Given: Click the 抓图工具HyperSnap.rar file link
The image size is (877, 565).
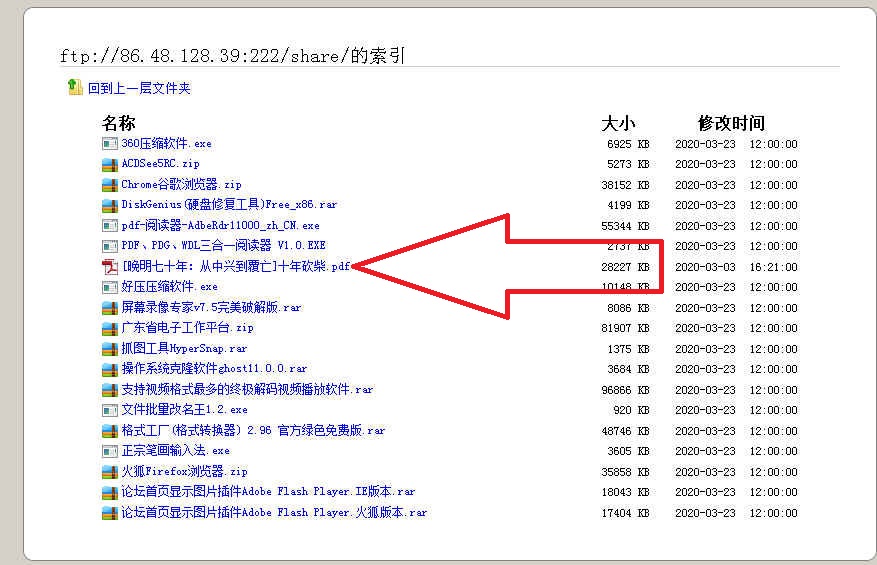Looking at the screenshot, I should [x=184, y=349].
